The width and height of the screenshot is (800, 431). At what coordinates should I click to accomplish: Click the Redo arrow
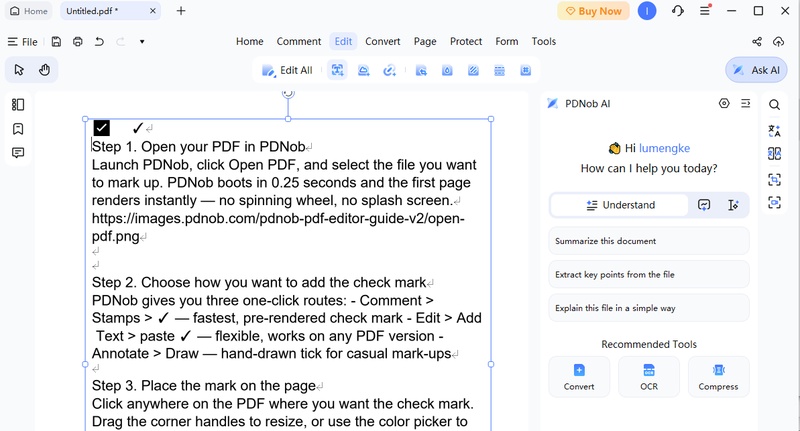[x=120, y=41]
